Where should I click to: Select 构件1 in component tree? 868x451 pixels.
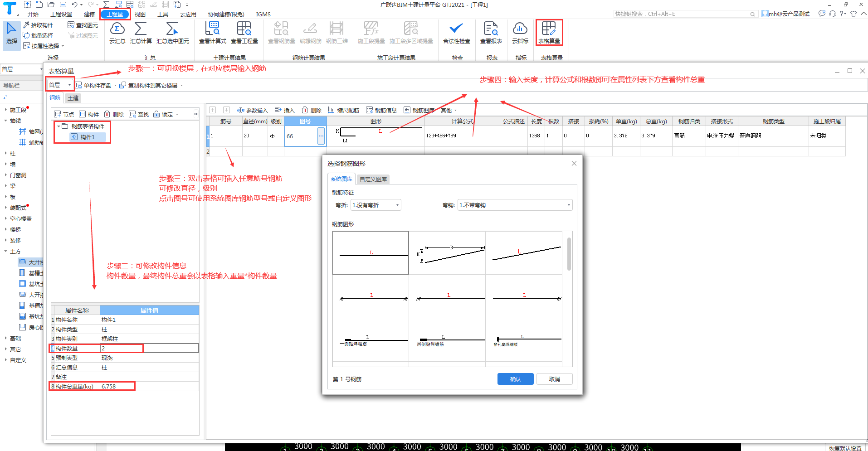(x=88, y=137)
